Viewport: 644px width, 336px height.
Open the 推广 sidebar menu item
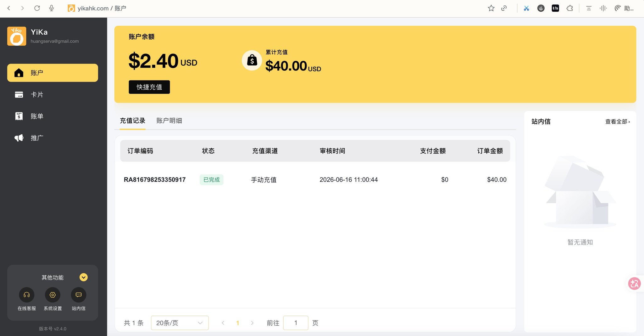pos(53,138)
